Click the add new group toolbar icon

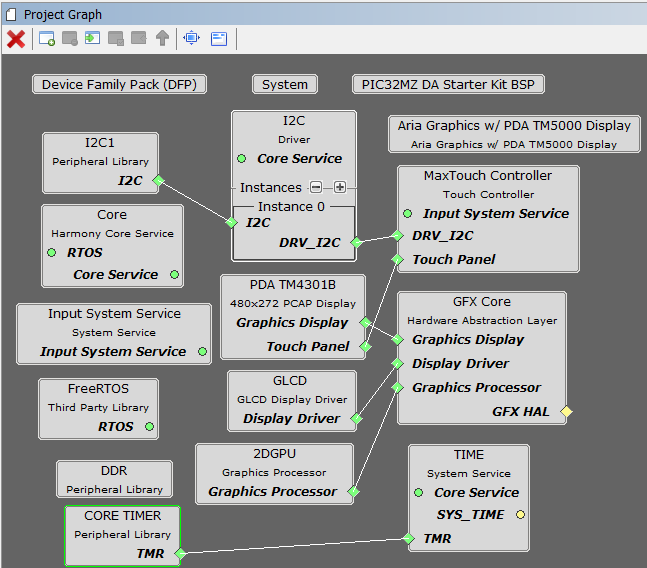(x=47, y=39)
